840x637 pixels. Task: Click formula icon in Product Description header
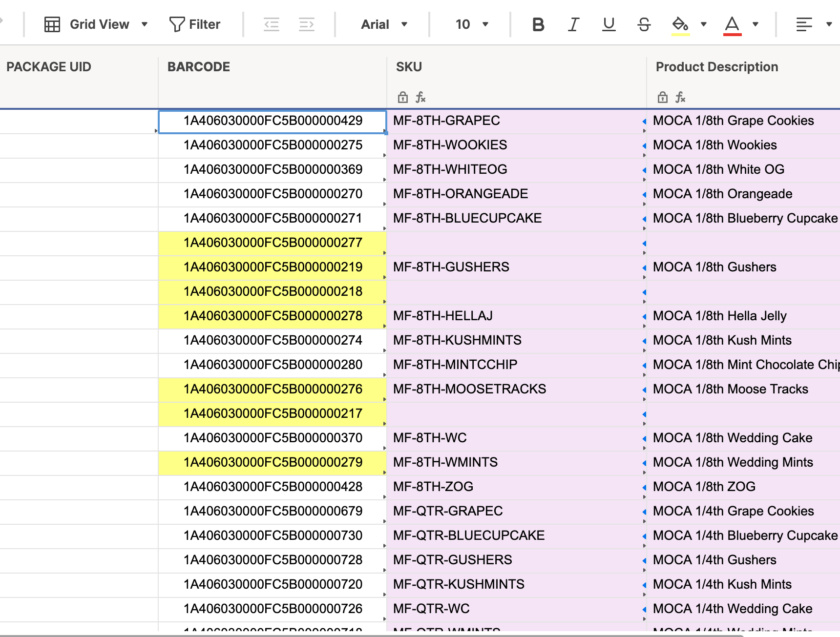(x=680, y=97)
